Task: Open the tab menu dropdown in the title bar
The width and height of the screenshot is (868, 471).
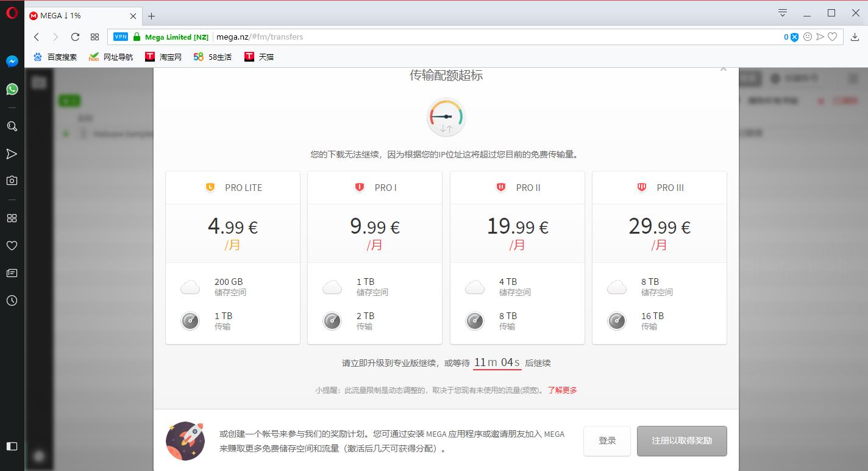Action: coord(783,13)
